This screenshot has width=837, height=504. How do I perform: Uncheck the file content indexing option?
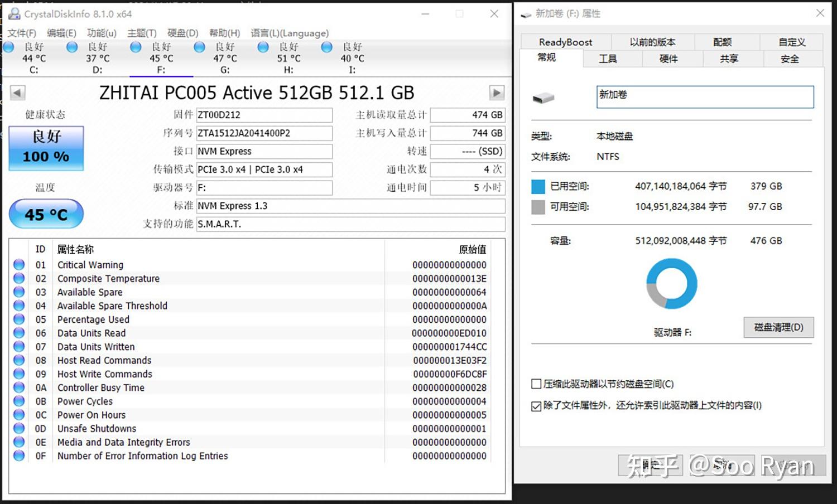coord(536,406)
